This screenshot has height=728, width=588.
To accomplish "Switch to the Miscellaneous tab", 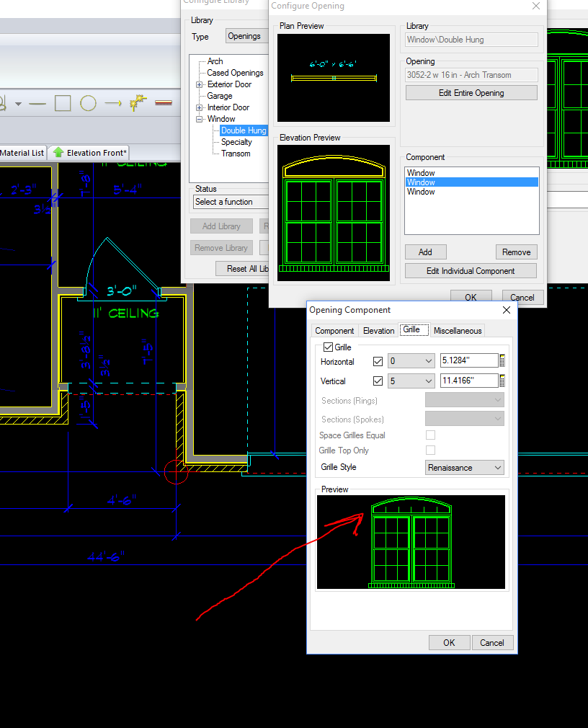I will click(458, 330).
